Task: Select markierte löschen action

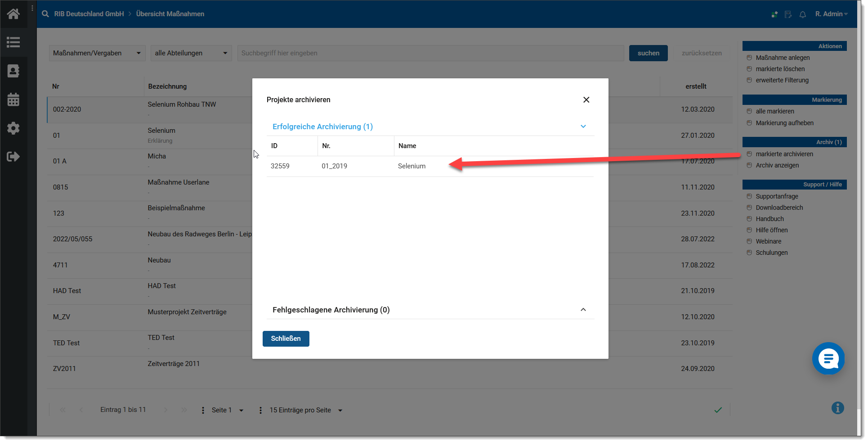Action: click(780, 69)
